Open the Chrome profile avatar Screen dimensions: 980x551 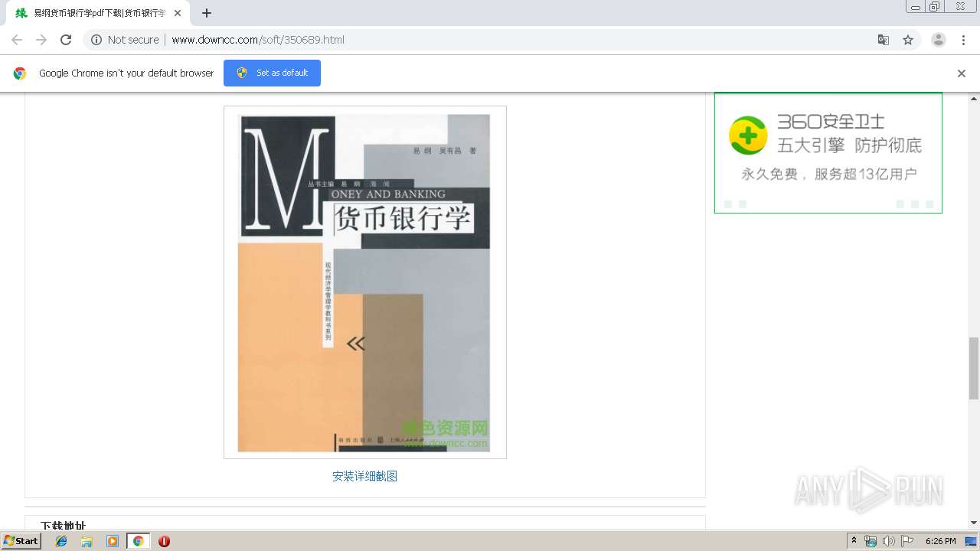[939, 40]
